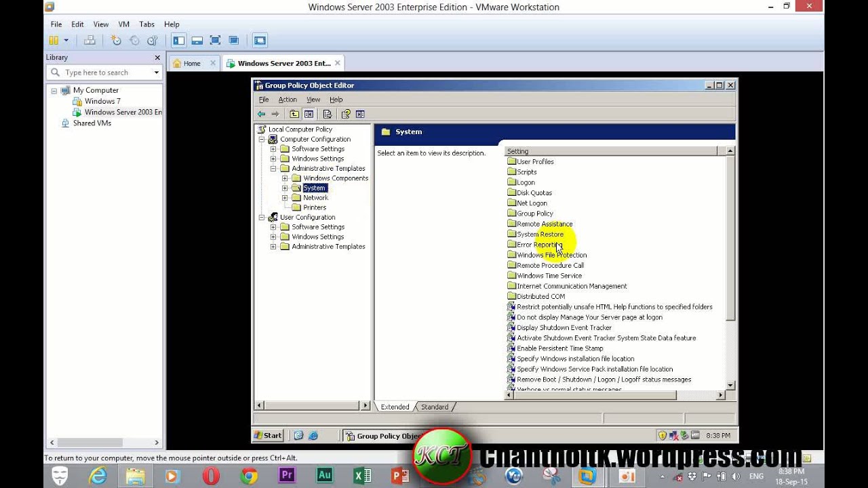Open Internet Explorer on host taskbar
The image size is (868, 488).
pyautogui.click(x=98, y=476)
